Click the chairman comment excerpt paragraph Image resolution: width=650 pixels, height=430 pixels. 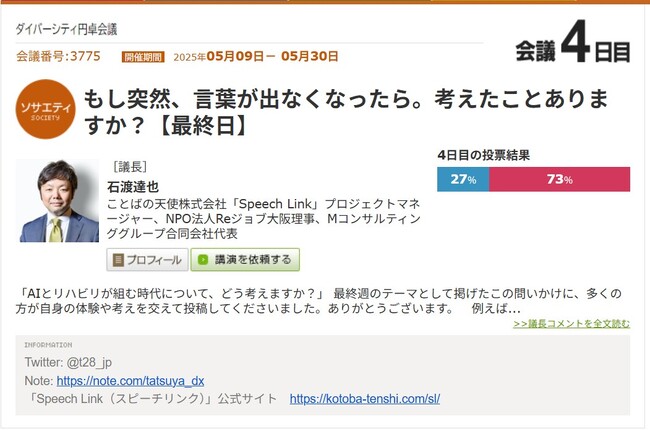click(318, 301)
